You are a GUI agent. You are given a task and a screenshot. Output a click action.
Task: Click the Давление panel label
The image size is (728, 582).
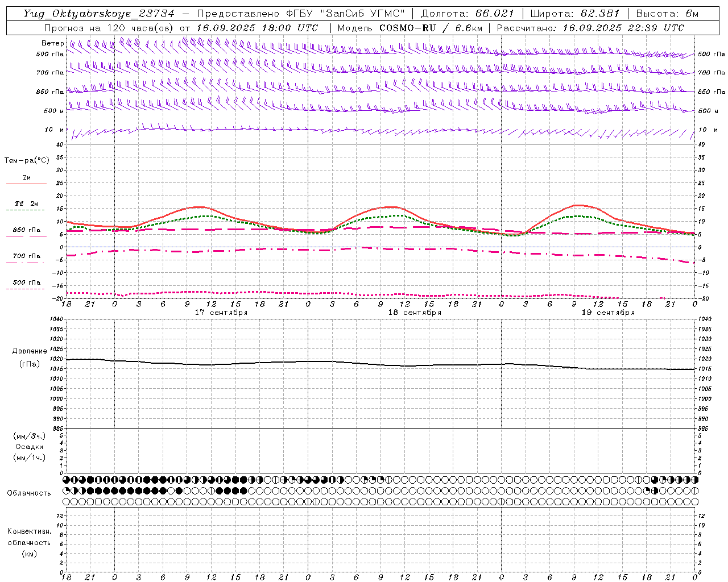30,351
